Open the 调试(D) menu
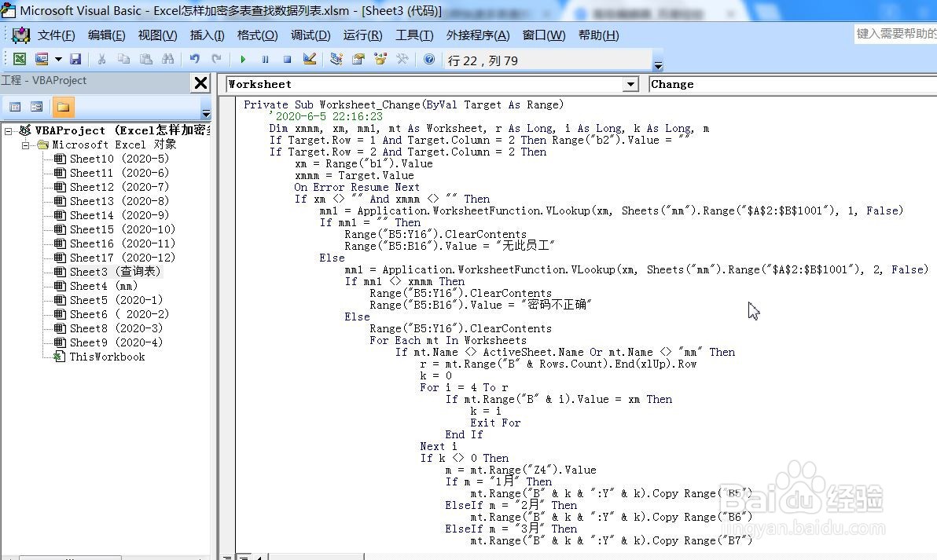 (x=310, y=35)
